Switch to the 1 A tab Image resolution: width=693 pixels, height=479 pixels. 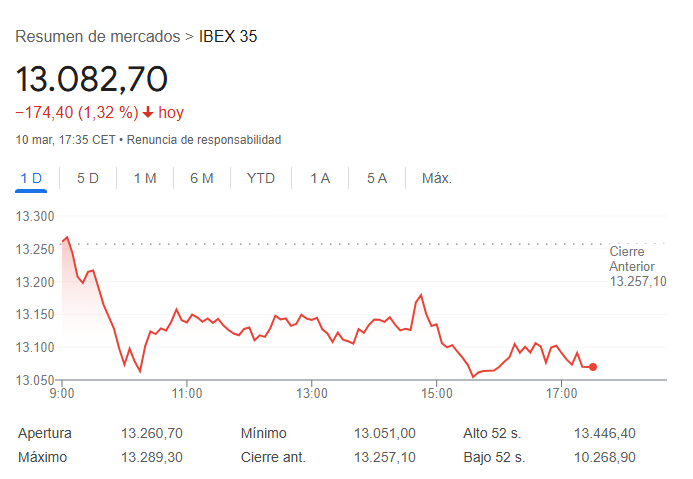[x=320, y=178]
